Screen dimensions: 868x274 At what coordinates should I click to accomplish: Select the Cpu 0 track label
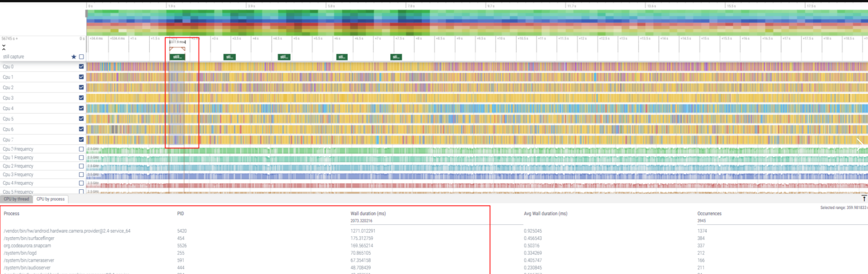coord(8,66)
